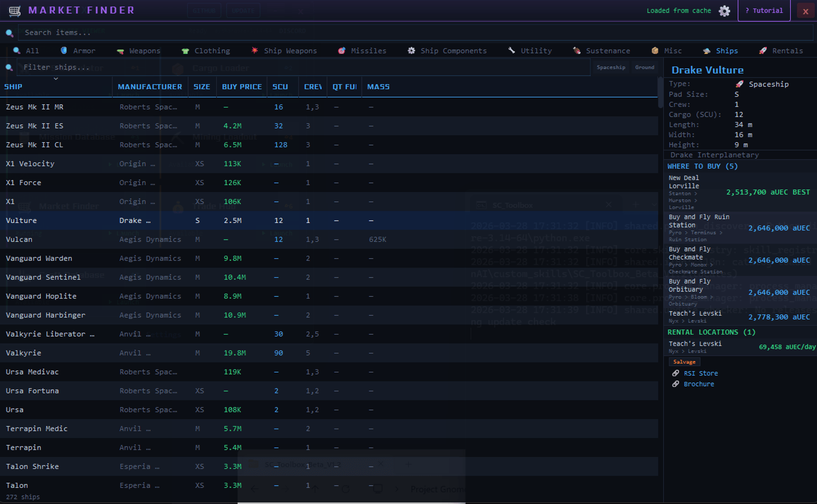The image size is (817, 504).
Task: Click the chain icon beside RSI Store
Action: 676,374
